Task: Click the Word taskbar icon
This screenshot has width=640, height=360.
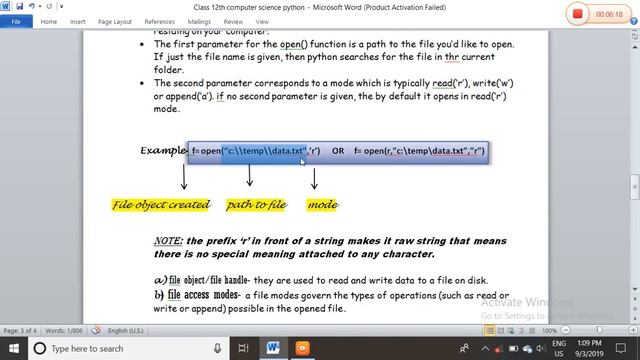Action: (x=273, y=349)
